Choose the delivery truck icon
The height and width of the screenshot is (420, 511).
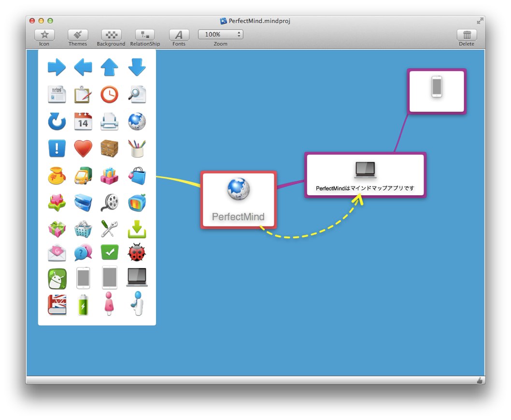pyautogui.click(x=83, y=176)
